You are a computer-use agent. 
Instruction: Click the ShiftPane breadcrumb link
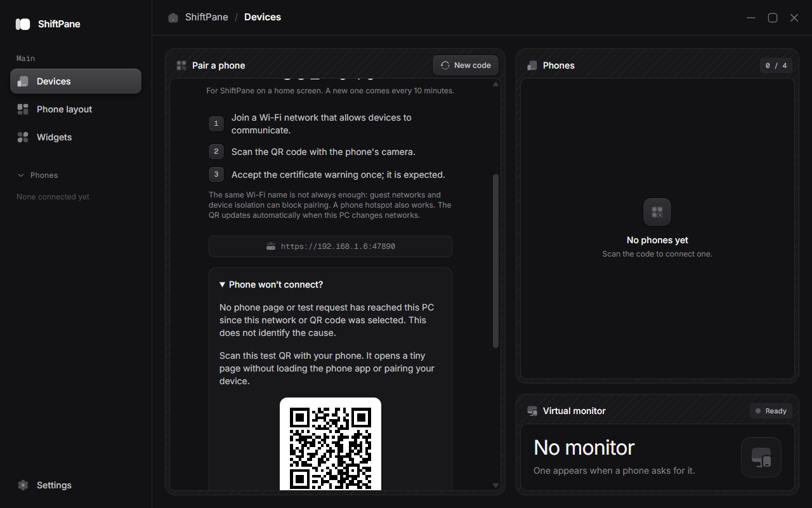(x=207, y=17)
